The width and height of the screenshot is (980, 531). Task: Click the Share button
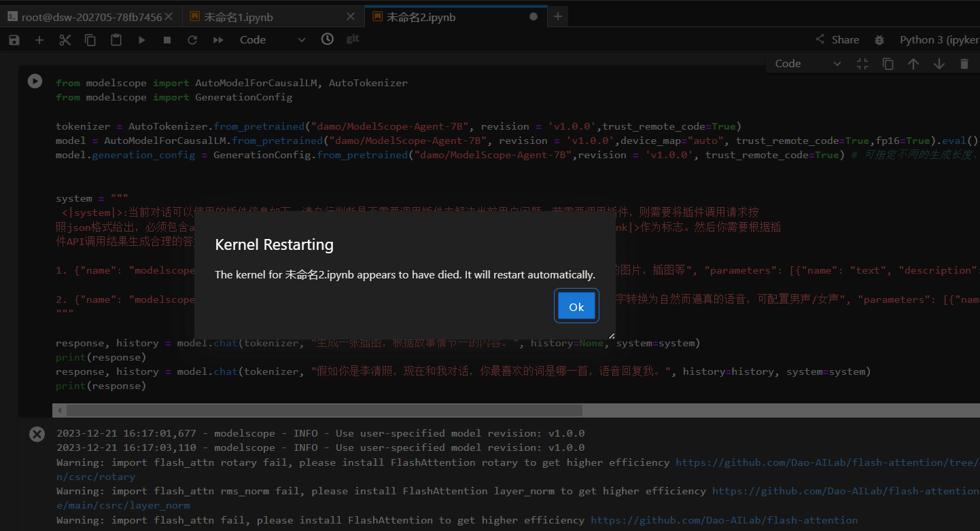pyautogui.click(x=837, y=40)
